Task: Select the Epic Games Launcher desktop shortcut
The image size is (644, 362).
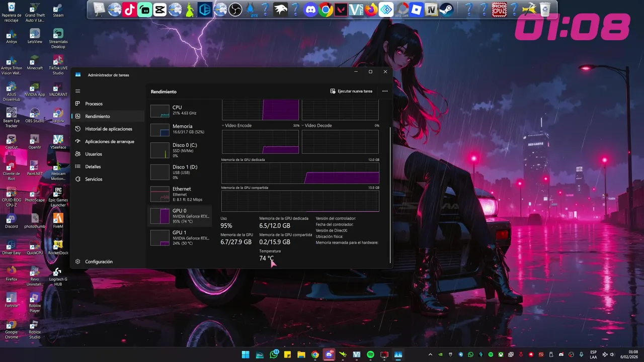Action: click(58, 197)
